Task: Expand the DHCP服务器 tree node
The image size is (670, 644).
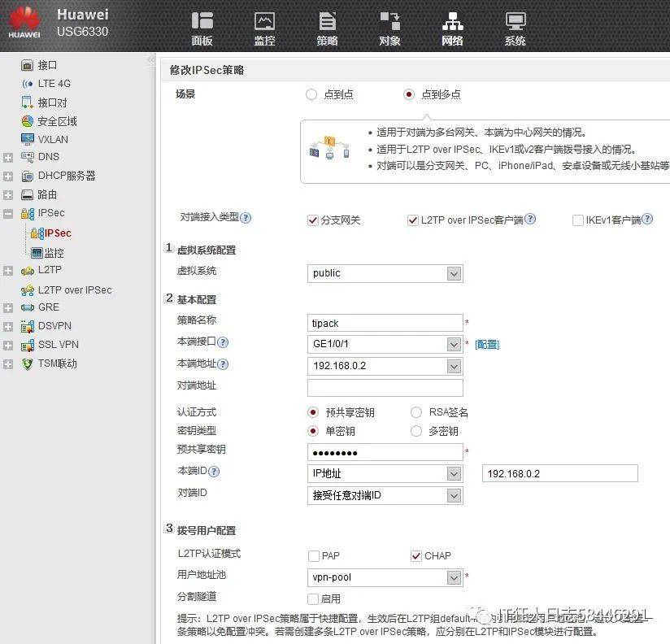Action: tap(7, 176)
